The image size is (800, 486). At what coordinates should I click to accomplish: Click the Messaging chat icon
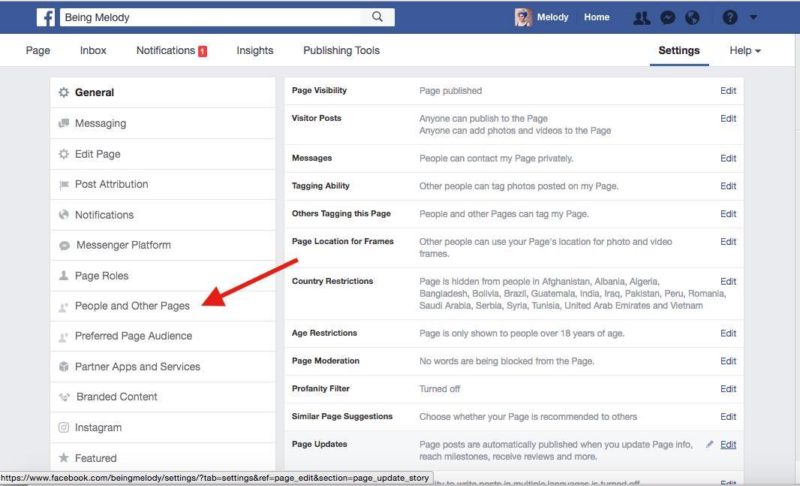coord(63,123)
